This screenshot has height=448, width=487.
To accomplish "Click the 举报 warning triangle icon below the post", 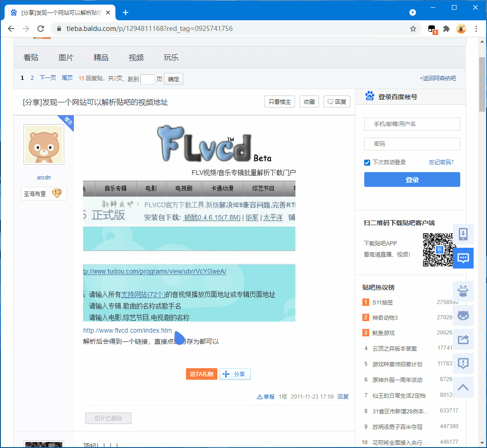I will pos(261,396).
